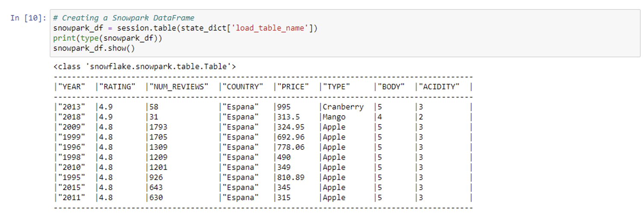644x214 pixels.
Task: Click the "TYPE" column header
Action: 337,86
